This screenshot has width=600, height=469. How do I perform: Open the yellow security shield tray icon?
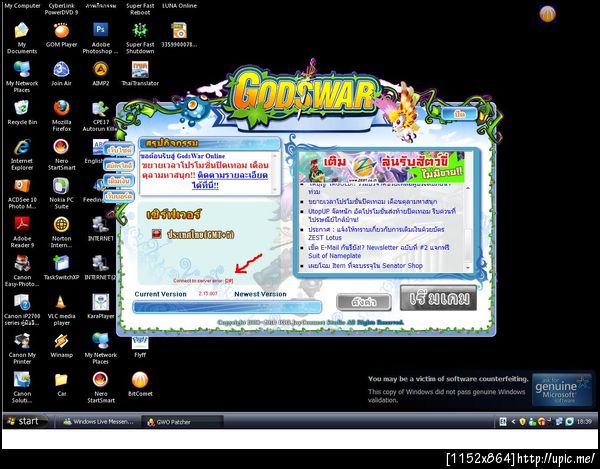pos(522,422)
